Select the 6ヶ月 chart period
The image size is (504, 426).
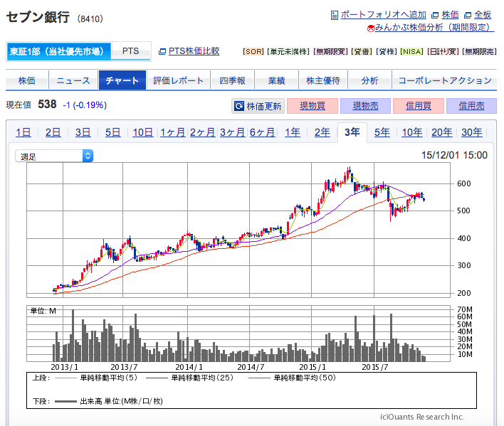pos(262,132)
